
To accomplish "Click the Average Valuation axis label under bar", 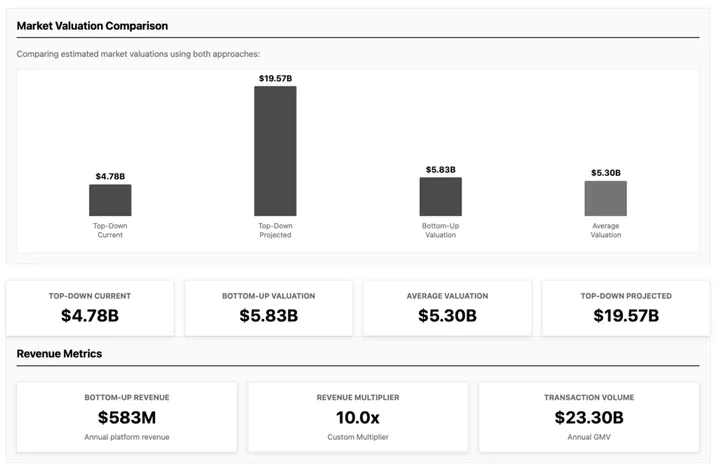I will coord(605,230).
